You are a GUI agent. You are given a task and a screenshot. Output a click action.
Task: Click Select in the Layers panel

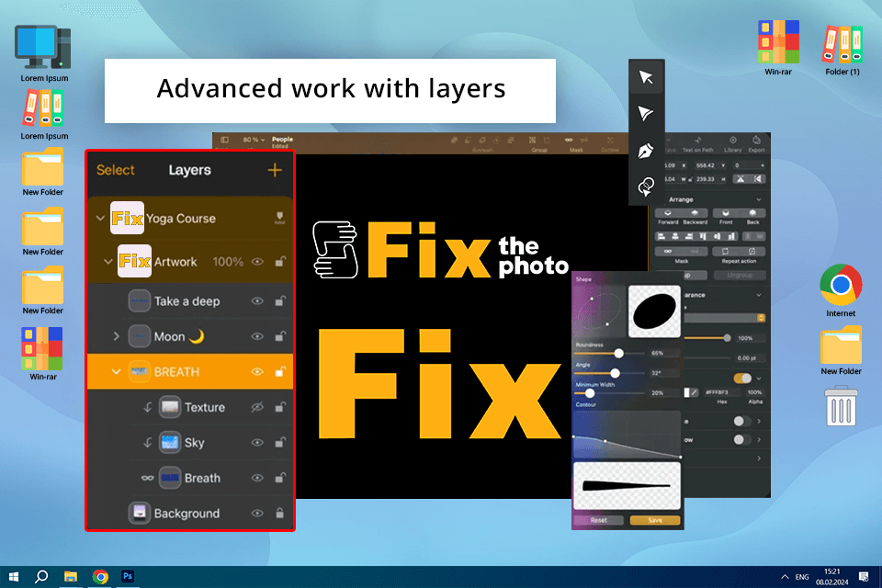(116, 170)
